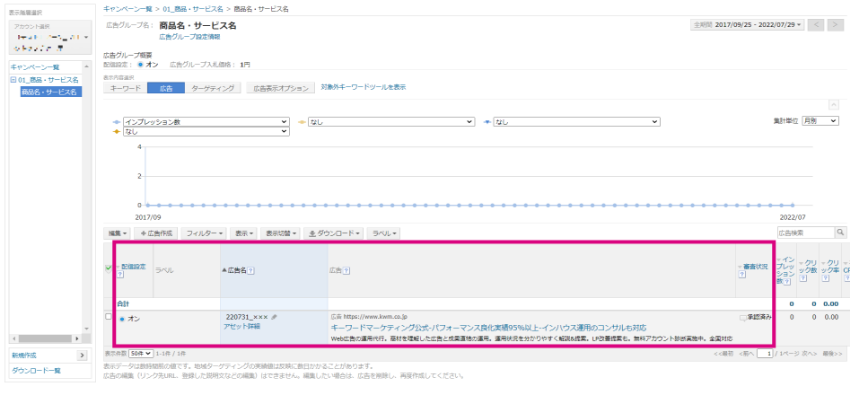Click the comment bubble icon beside 承認済み
Image resolution: width=850 pixels, height=394 pixels.
743,318
